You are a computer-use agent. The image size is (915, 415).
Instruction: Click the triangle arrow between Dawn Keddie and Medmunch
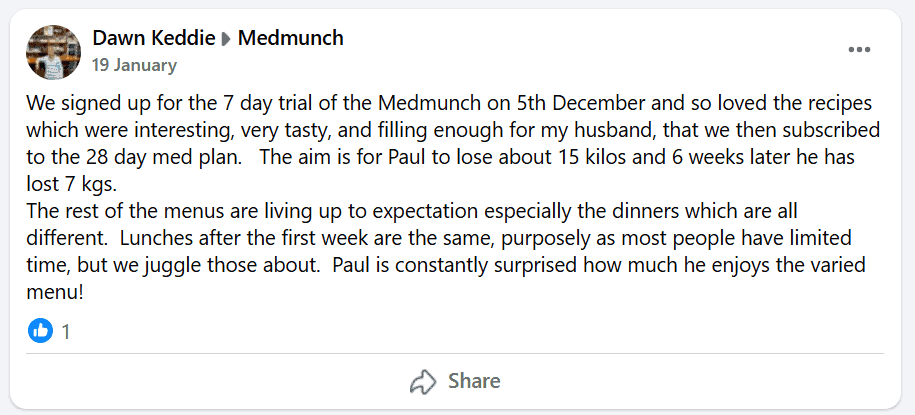tap(226, 40)
